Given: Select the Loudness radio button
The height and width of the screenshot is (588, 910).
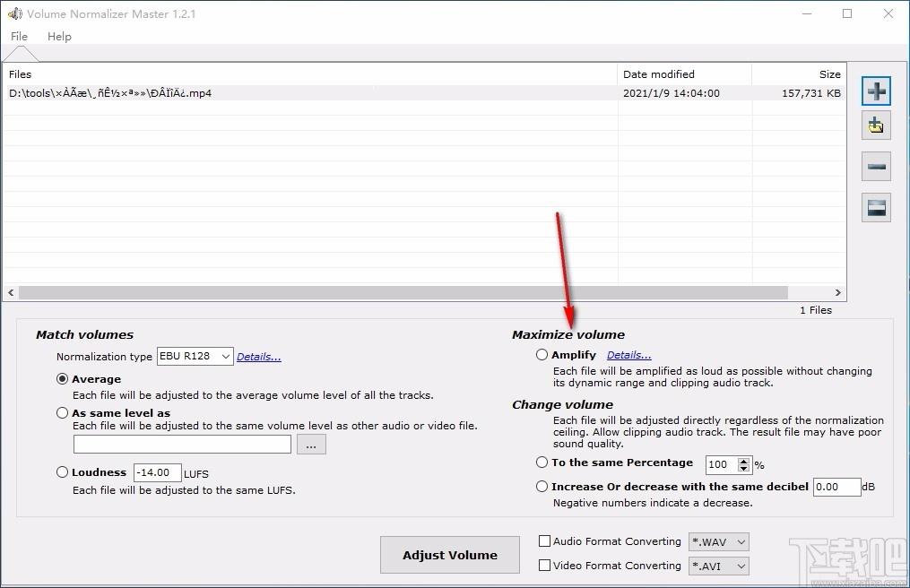Looking at the screenshot, I should pyautogui.click(x=62, y=471).
